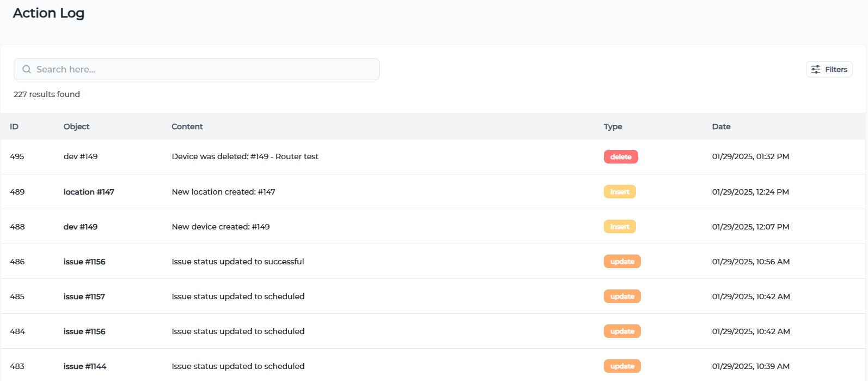Open the location #147 object link
Screen dimensions: 868x381
tap(89, 192)
